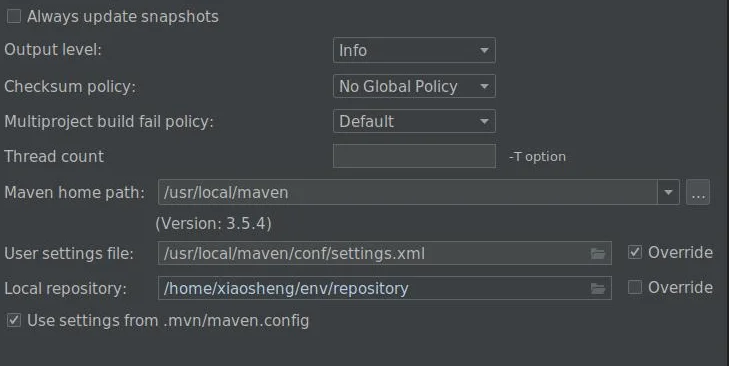Screen dimensions: 729x366
Task: Click the Version 3.5.4 text
Action: (213, 224)
